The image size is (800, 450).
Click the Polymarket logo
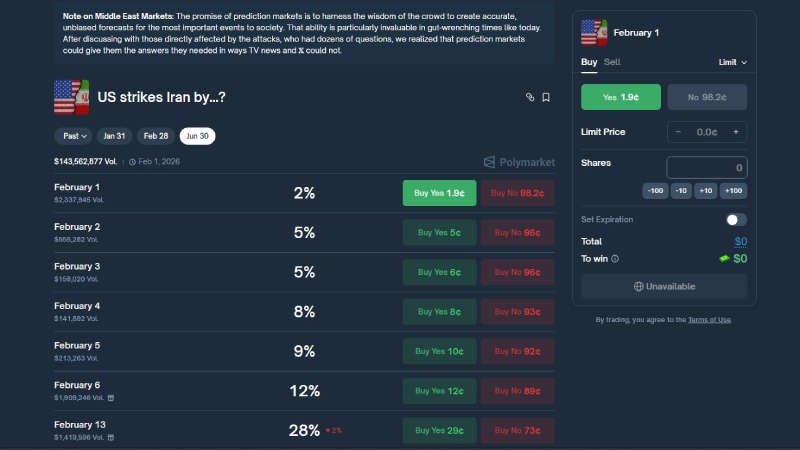point(519,161)
